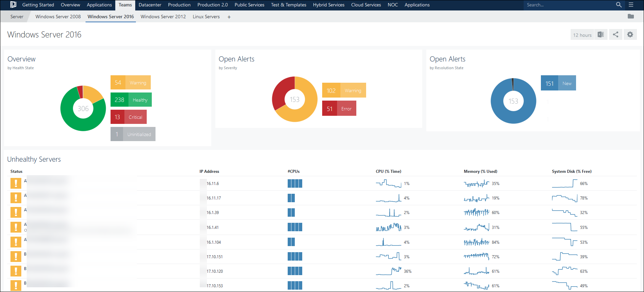Click System Disk sparkline showing 66%
Image resolution: width=644 pixels, height=292 pixels.
565,183
